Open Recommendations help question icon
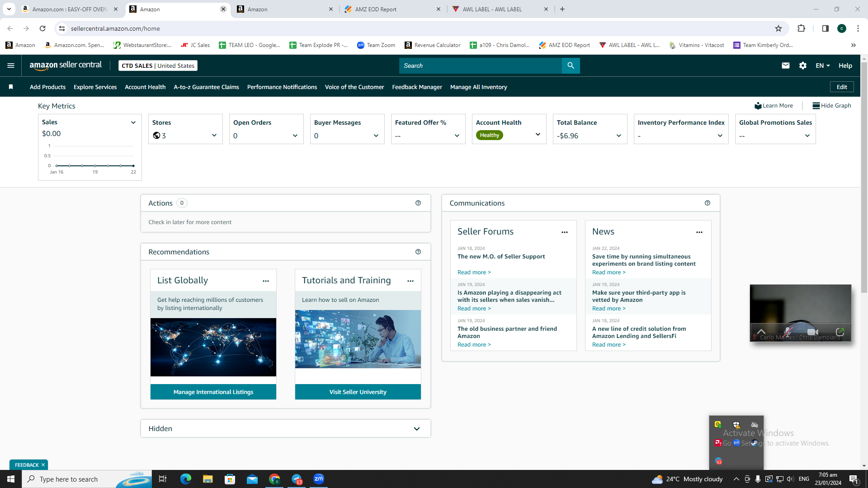Image resolution: width=868 pixels, height=488 pixels. [x=418, y=252]
